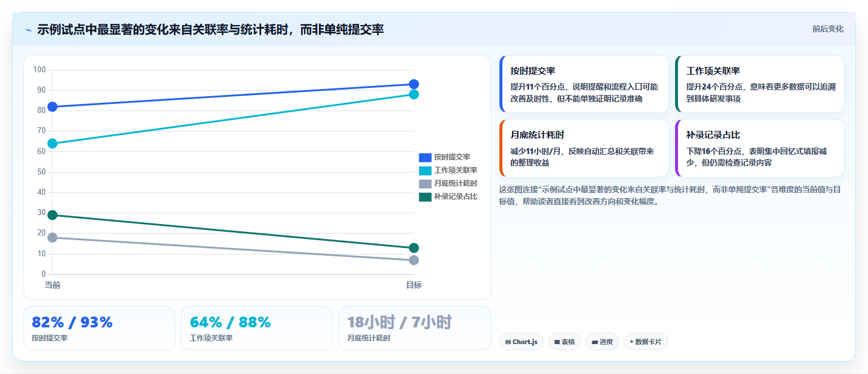Click the 按时提交率 label under 82% / 93%
This screenshot has width=868, height=374.
pos(50,338)
